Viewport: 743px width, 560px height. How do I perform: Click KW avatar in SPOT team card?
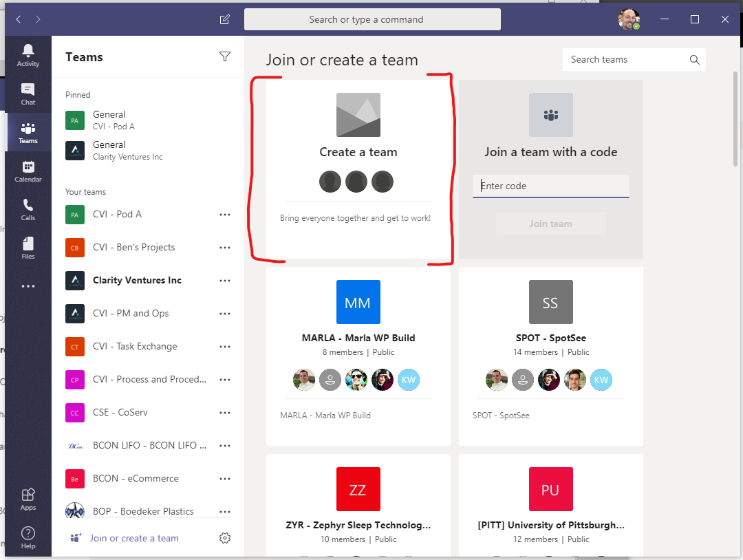[x=601, y=380]
